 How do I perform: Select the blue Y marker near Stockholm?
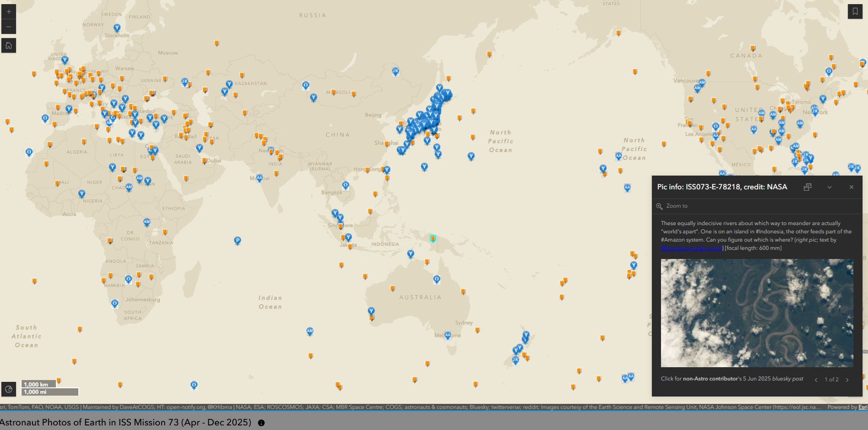pos(117,28)
